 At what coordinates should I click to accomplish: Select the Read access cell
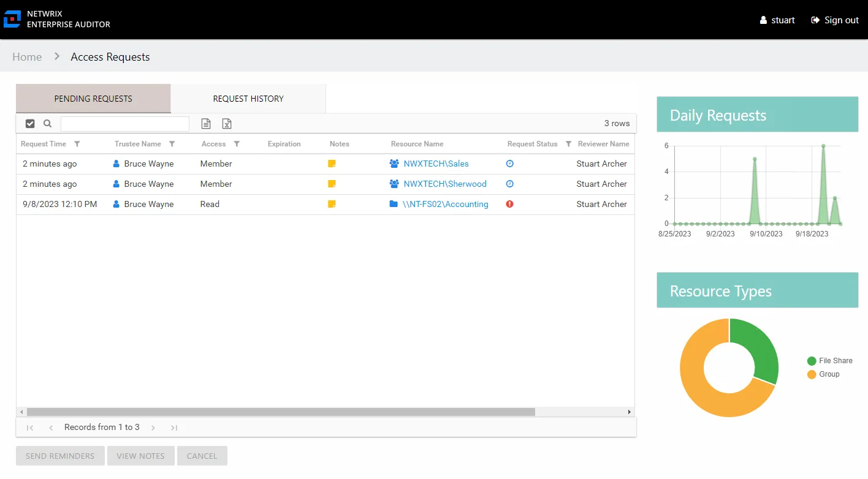pyautogui.click(x=210, y=204)
